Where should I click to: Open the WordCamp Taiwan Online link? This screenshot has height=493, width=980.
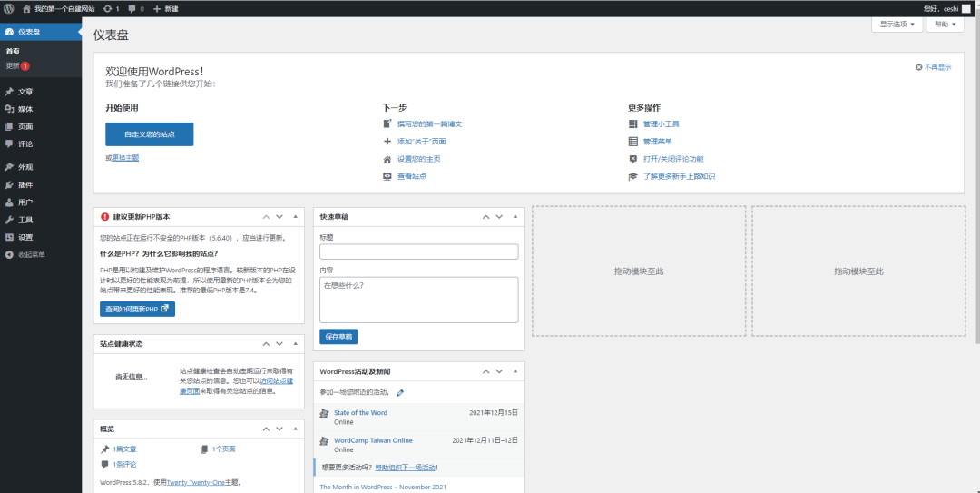tap(373, 440)
